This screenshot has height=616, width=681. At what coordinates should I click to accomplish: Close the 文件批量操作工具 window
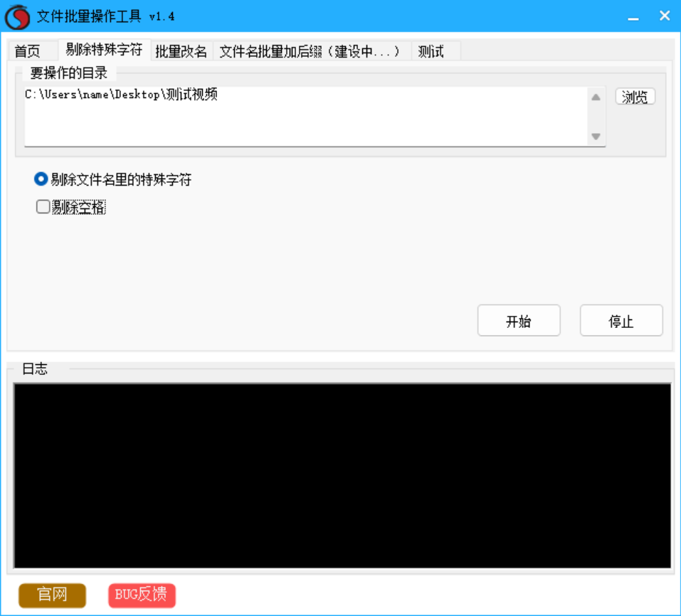665,16
